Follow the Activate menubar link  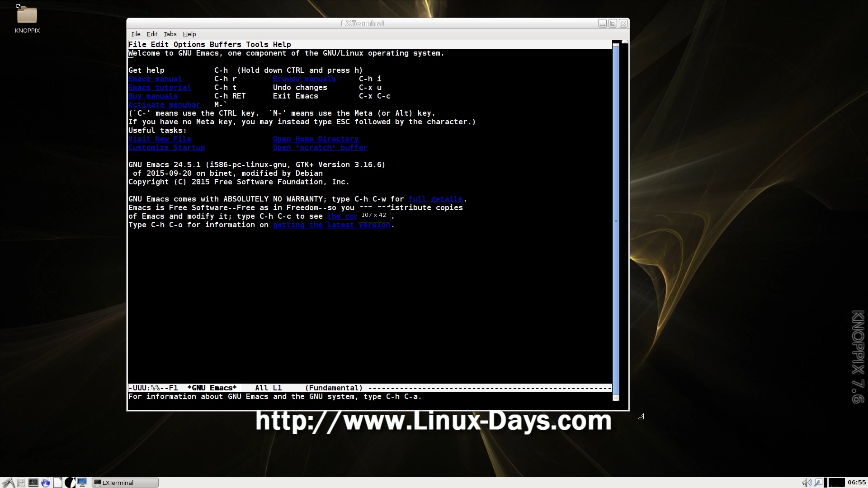(x=164, y=104)
